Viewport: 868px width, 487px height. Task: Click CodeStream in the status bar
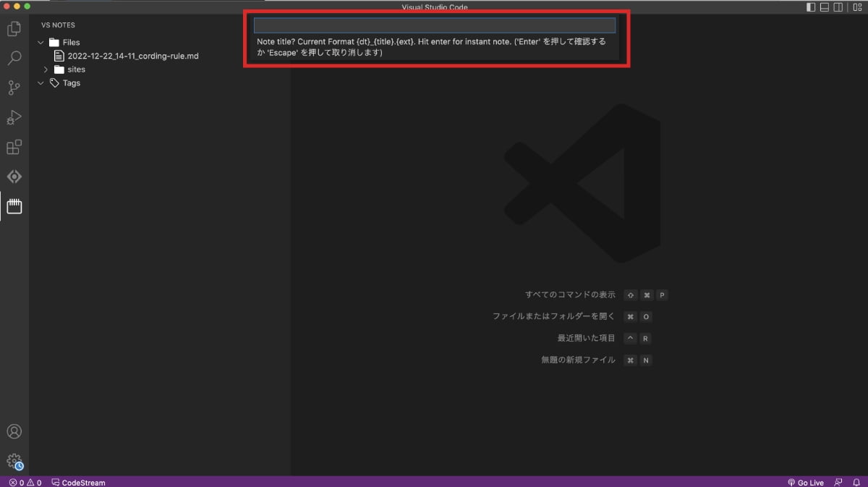pyautogui.click(x=78, y=482)
